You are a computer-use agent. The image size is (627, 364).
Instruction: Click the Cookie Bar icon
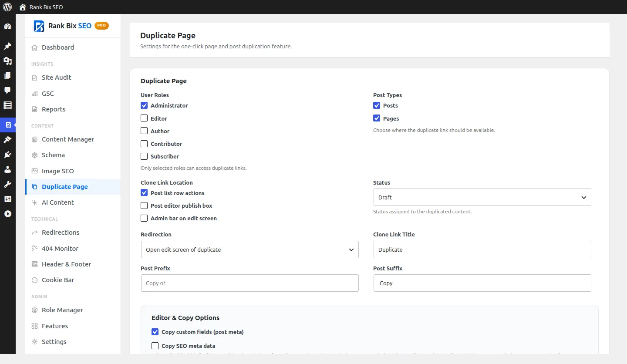(34, 280)
